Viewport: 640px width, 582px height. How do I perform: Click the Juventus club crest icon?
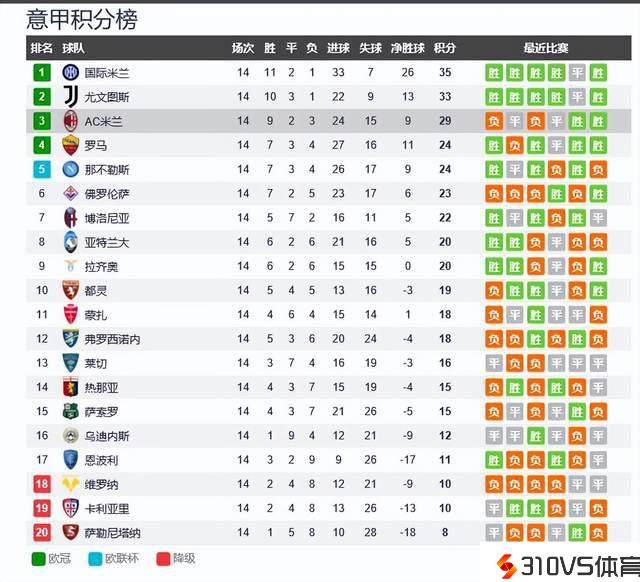click(x=71, y=97)
